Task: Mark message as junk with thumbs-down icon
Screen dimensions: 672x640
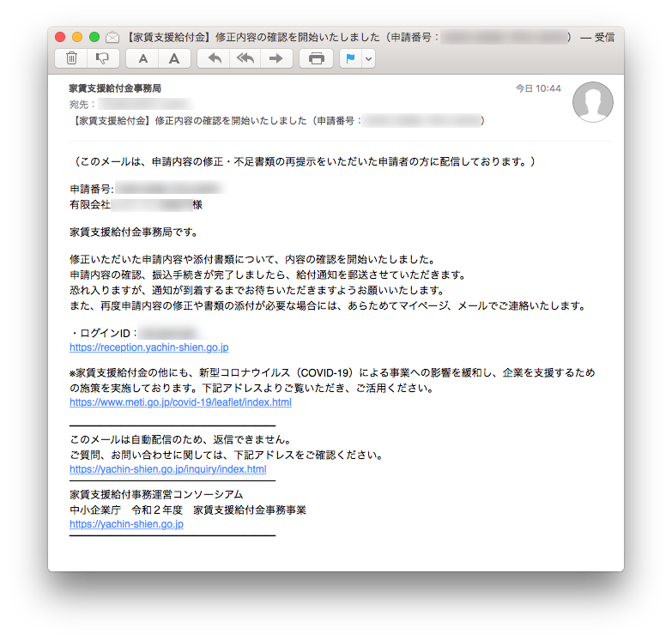Action: click(102, 58)
